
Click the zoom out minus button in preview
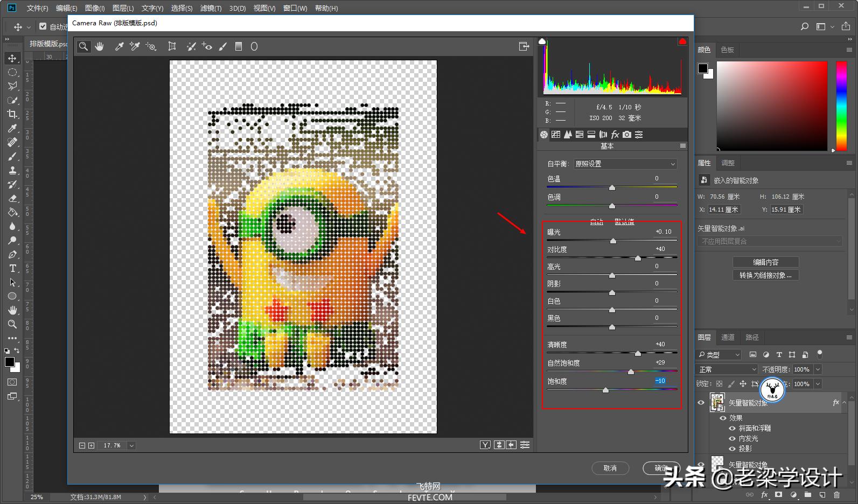(82, 445)
